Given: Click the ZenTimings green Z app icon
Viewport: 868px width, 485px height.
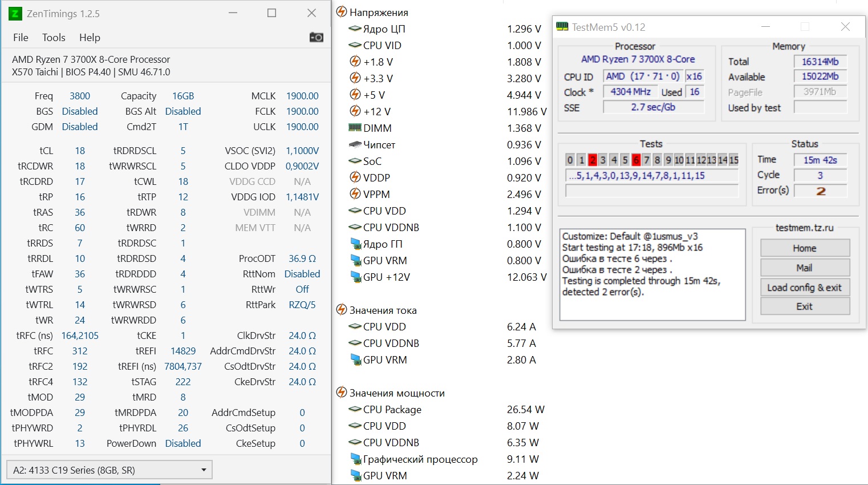Looking at the screenshot, I should coord(15,14).
